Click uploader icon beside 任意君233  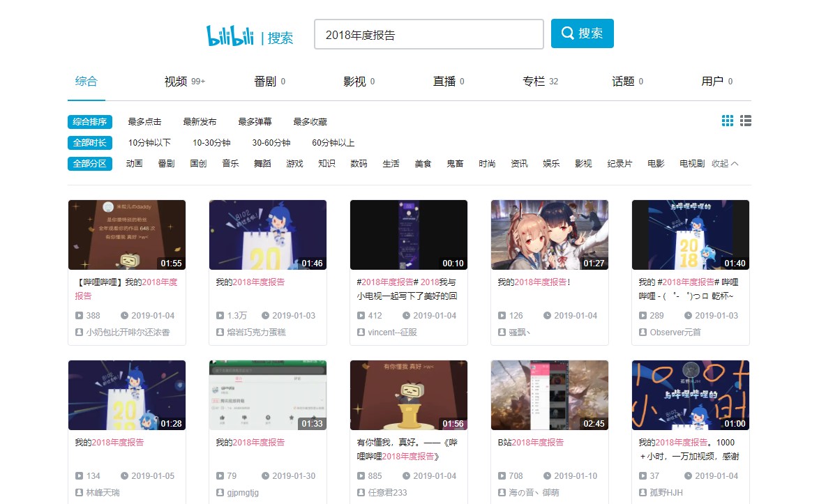click(361, 493)
